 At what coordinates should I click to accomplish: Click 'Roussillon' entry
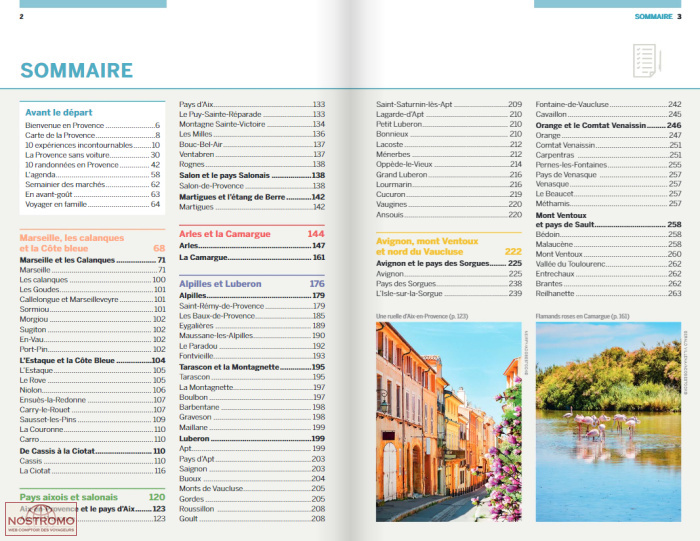(252, 509)
